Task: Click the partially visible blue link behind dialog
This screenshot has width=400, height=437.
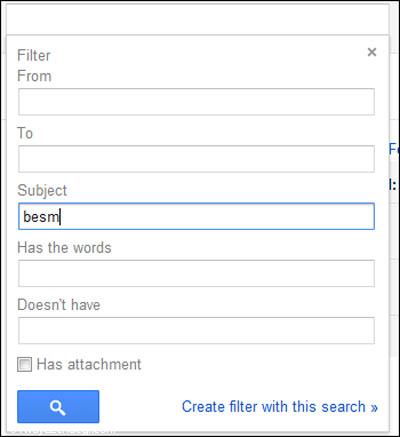Action: point(394,148)
